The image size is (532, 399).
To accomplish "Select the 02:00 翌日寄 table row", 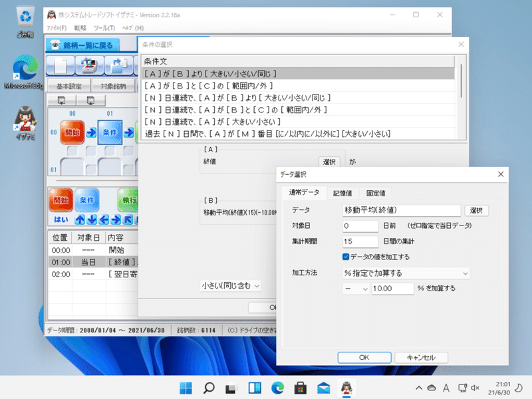I will (93, 274).
